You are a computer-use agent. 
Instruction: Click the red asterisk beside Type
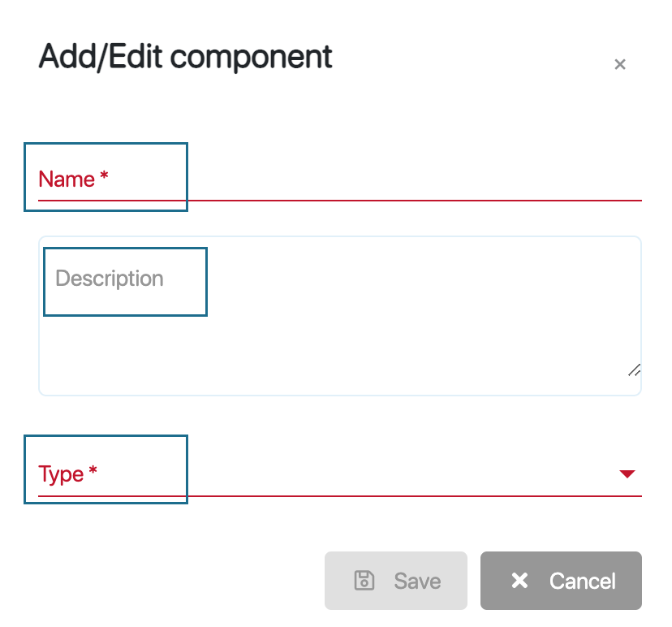pos(93,472)
